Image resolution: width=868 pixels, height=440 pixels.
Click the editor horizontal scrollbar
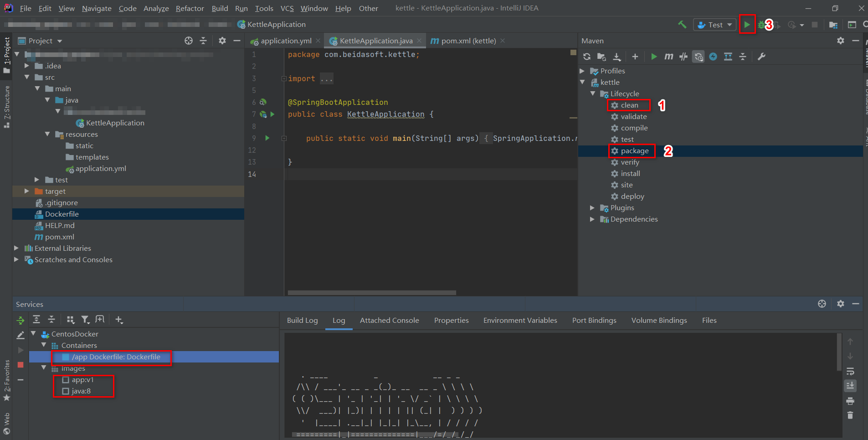point(372,293)
